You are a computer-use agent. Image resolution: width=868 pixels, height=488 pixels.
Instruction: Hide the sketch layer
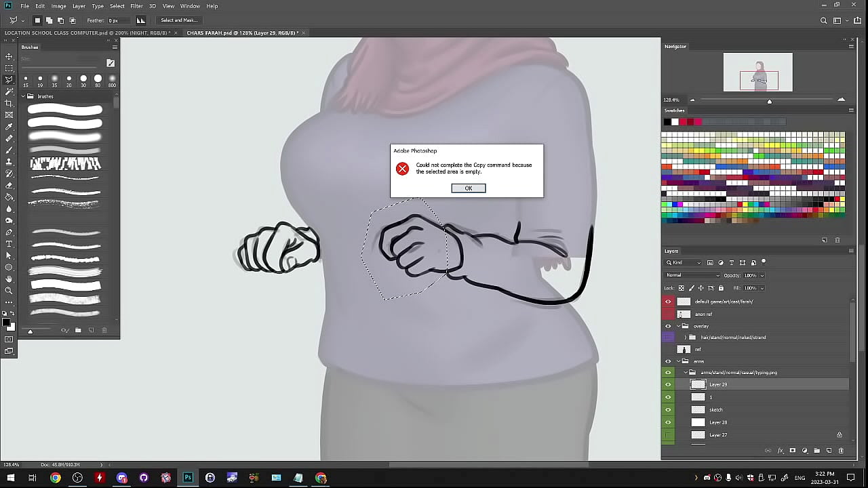coord(668,410)
